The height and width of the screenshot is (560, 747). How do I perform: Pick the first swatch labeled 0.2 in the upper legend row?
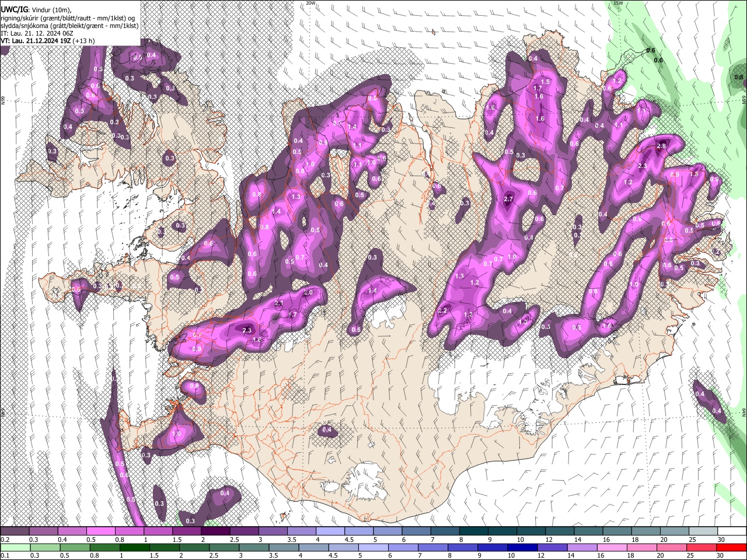pyautogui.click(x=15, y=531)
